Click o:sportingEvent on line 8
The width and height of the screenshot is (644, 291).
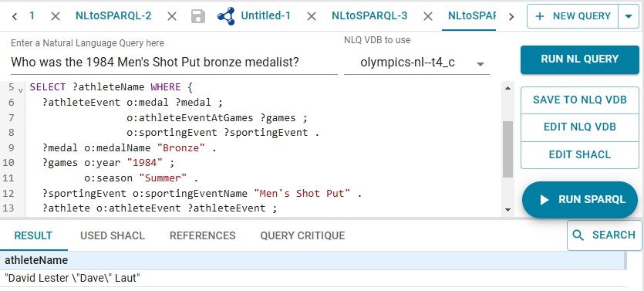coord(172,132)
